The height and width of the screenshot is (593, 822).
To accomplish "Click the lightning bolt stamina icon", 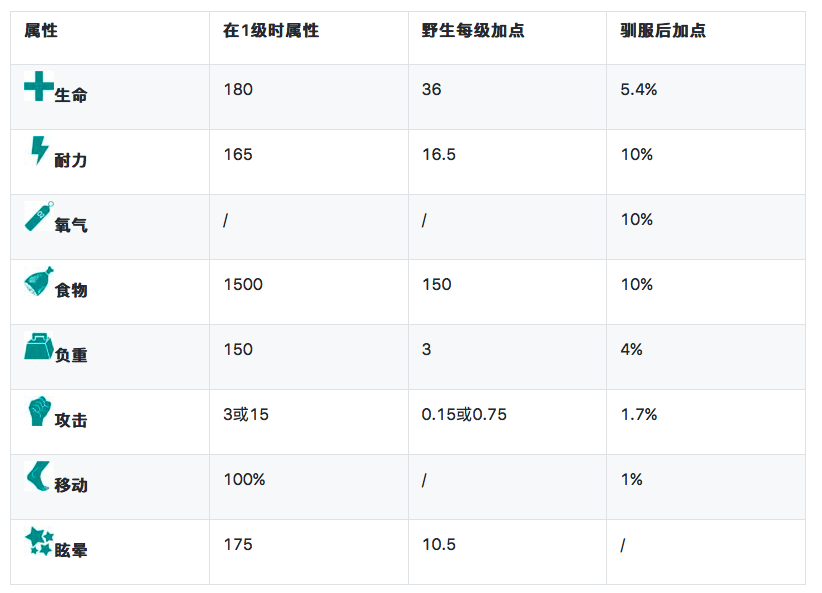I will tap(38, 151).
